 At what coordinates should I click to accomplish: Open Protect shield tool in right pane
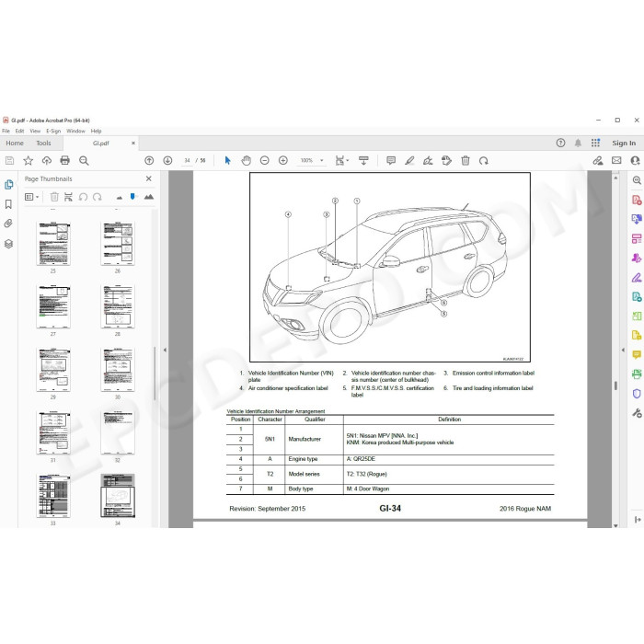click(637, 394)
